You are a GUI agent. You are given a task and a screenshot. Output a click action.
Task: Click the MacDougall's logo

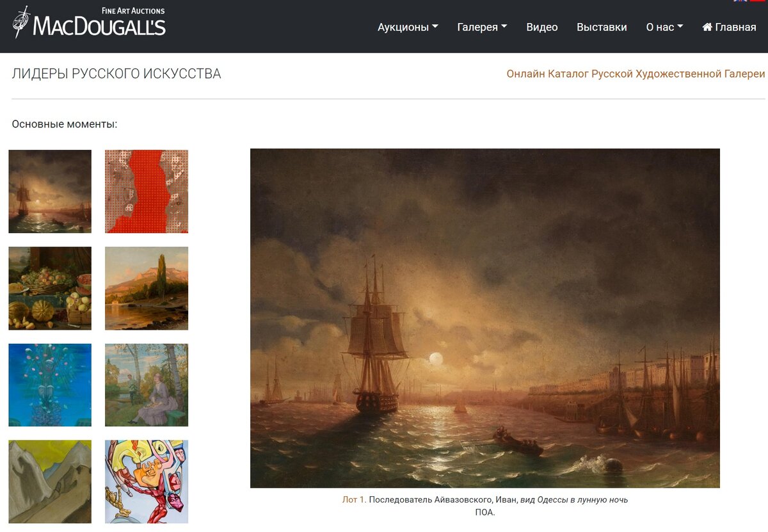coord(88,22)
